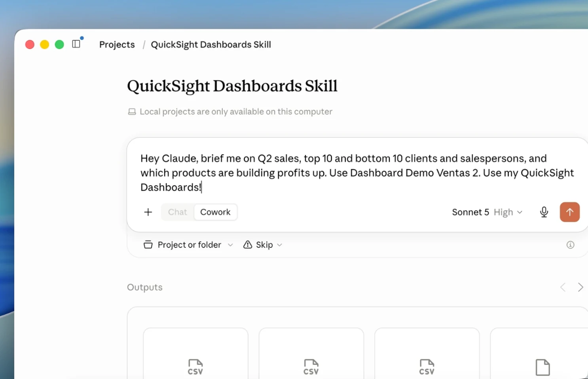588x379 pixels.
Task: Click the green window zoom button
Action: (59, 44)
